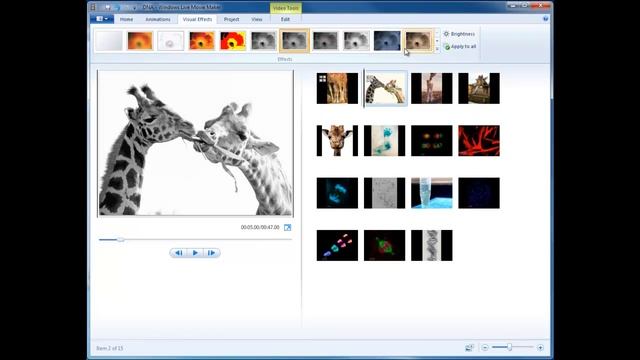Select the first giraffe legs clip thumbnail

click(x=337, y=88)
